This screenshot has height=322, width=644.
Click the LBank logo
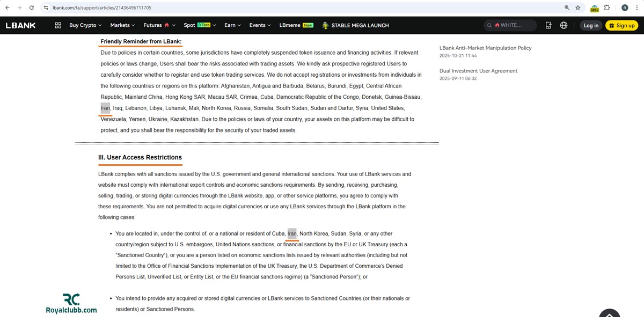point(21,25)
